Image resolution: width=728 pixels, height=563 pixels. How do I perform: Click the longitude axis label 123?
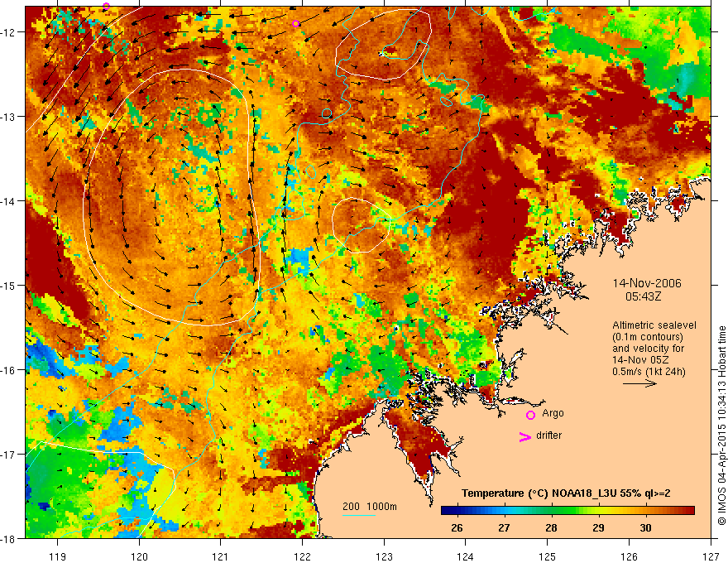(384, 556)
